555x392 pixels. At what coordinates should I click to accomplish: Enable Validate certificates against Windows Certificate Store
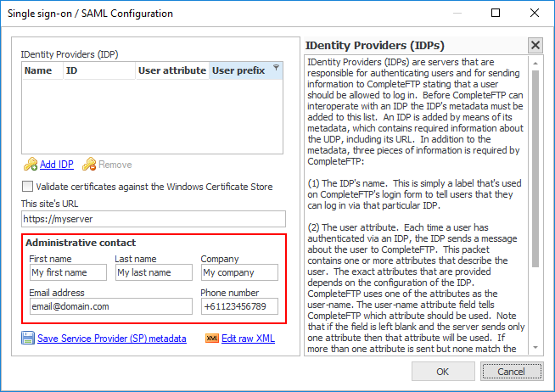coord(28,187)
